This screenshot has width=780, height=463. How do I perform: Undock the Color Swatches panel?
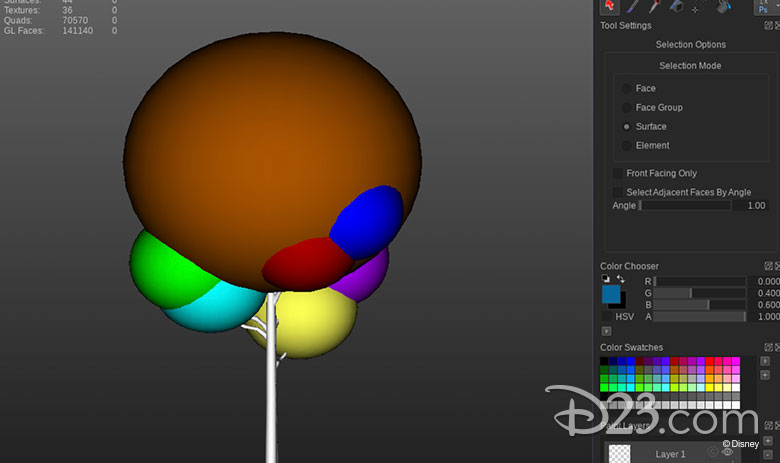click(x=769, y=347)
